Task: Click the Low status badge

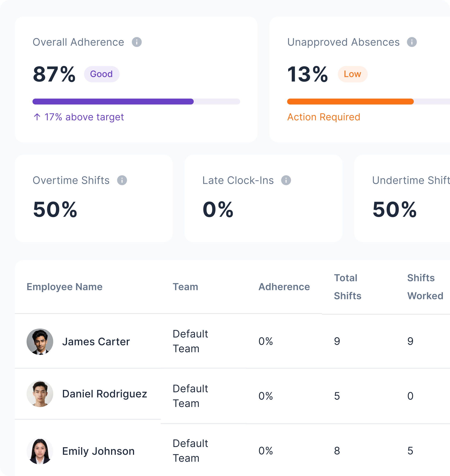Action: 353,74
